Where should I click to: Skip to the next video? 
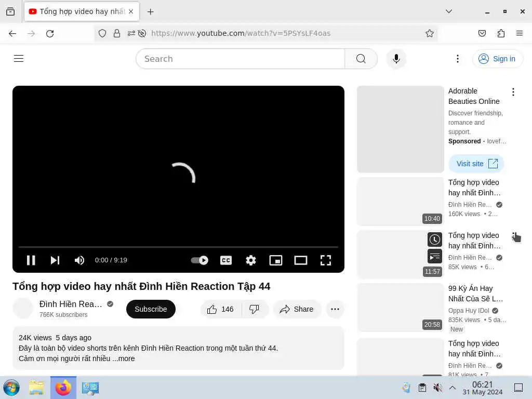point(55,260)
